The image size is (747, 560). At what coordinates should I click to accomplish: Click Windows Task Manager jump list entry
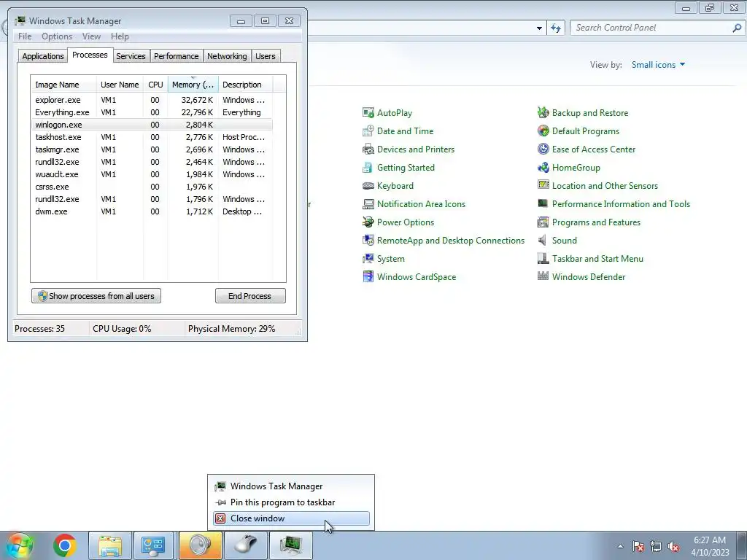291,486
